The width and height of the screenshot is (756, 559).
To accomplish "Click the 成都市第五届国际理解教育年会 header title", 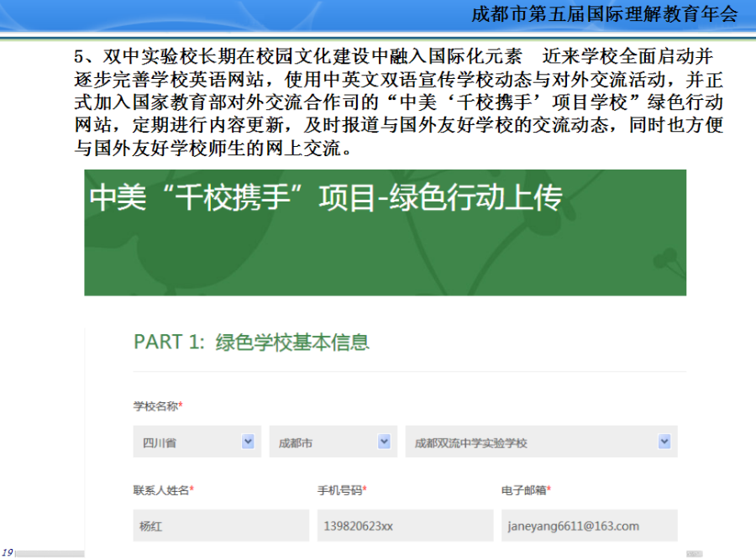I will click(605, 14).
